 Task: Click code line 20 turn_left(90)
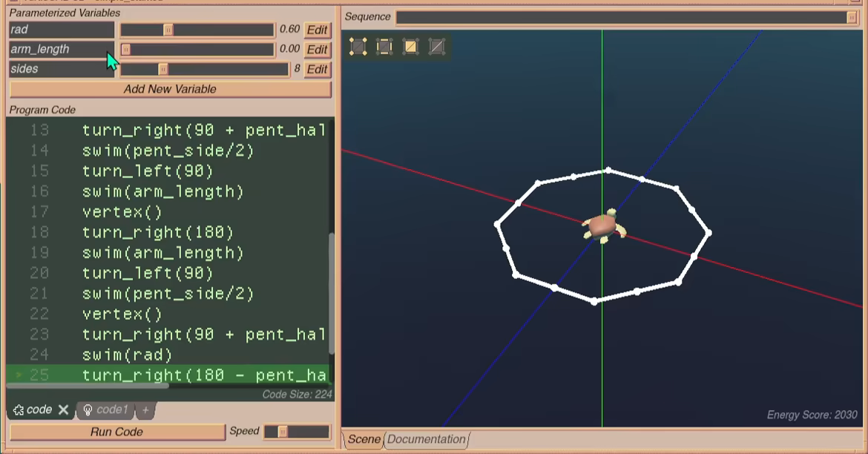tap(147, 273)
